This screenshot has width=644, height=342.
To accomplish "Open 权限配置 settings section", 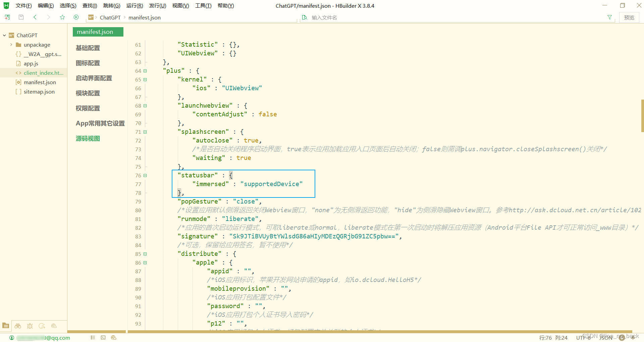I will coord(88,108).
